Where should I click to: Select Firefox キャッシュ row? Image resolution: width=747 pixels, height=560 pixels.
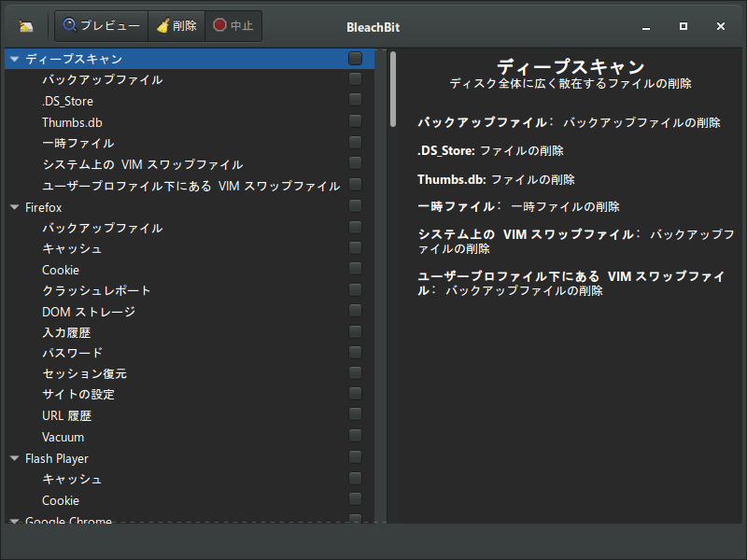(190, 249)
